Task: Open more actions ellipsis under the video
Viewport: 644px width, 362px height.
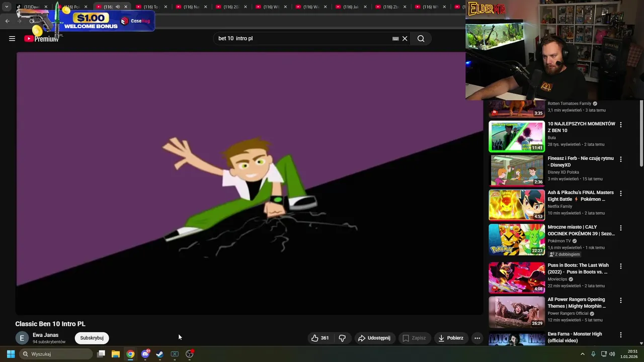Action: (477, 338)
